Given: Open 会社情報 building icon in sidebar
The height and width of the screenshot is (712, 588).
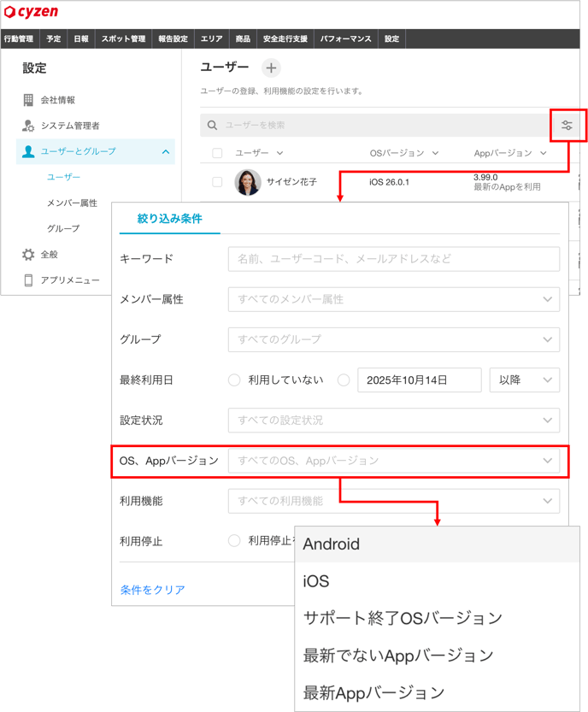Looking at the screenshot, I should 28,100.
